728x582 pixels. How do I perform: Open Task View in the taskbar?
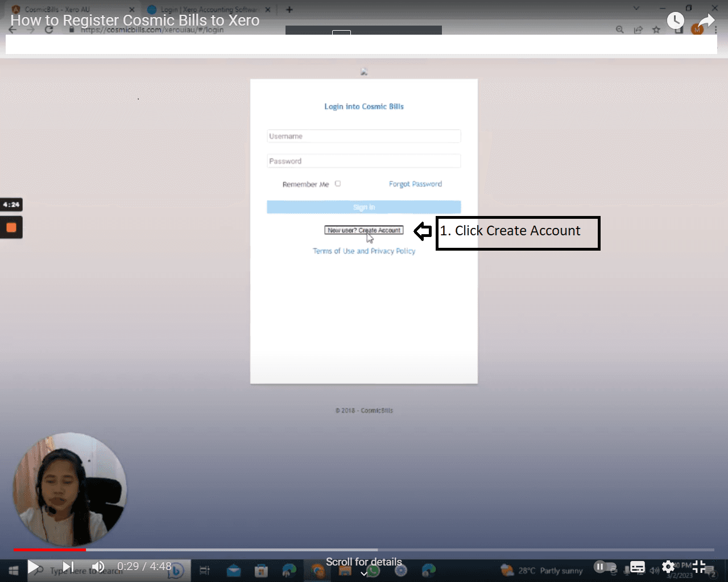(x=205, y=570)
